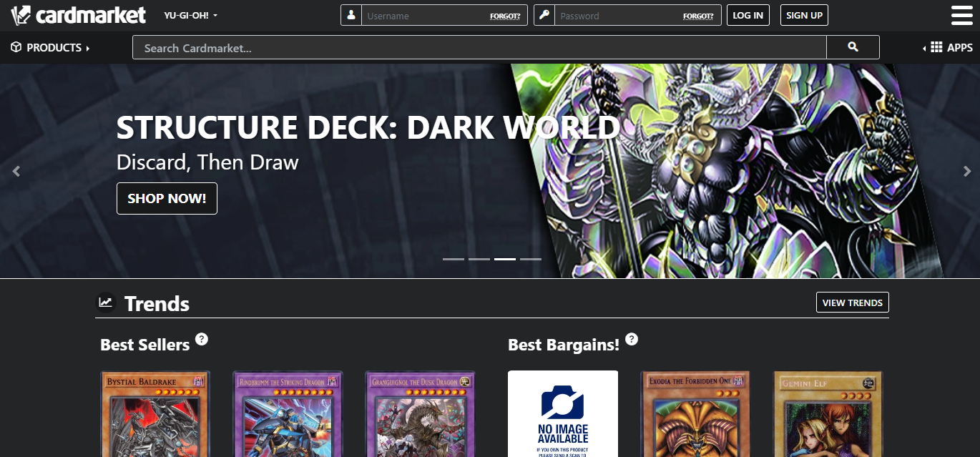Click SHOP NOW! on the Dark World banner
Screen dimensions: 980x457
167,198
